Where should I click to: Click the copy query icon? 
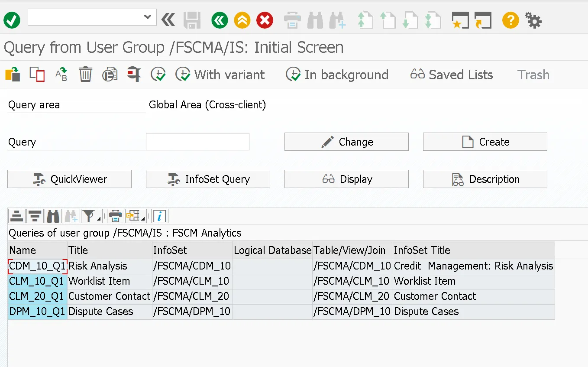tap(37, 75)
